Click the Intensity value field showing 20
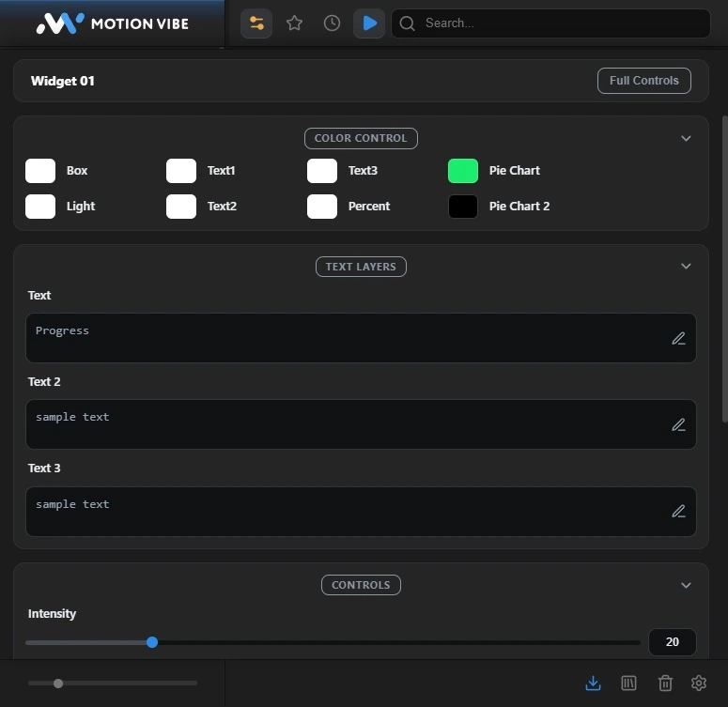This screenshot has width=728, height=707. point(672,642)
